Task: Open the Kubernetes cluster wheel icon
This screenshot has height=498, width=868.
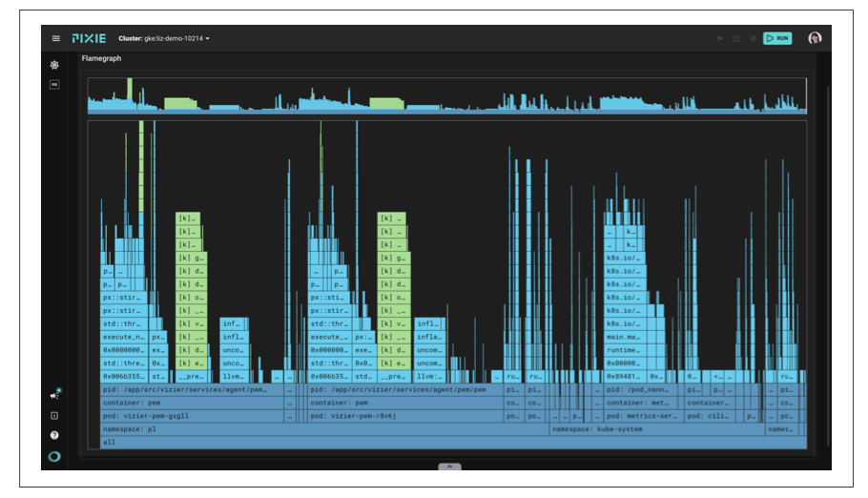Action: tap(54, 65)
